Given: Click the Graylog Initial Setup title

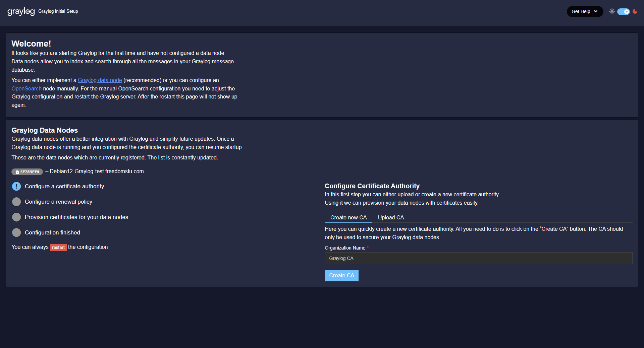Looking at the screenshot, I should [x=58, y=11].
